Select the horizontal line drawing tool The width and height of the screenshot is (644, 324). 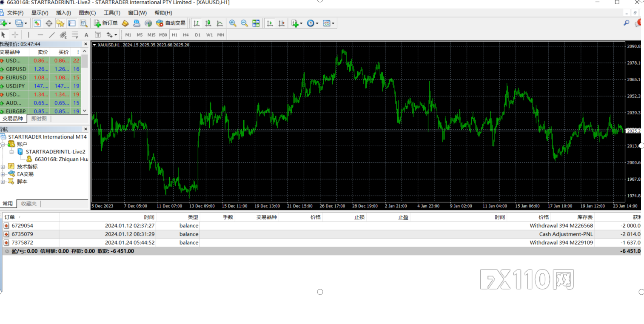[x=40, y=35]
